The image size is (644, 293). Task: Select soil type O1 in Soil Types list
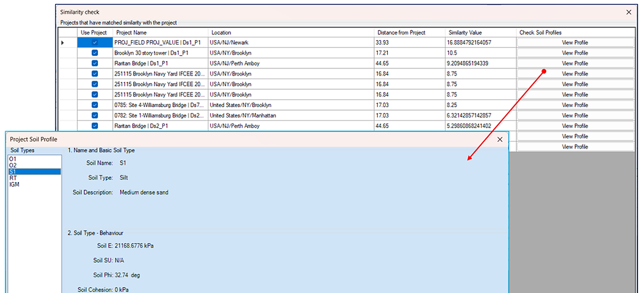click(34, 159)
